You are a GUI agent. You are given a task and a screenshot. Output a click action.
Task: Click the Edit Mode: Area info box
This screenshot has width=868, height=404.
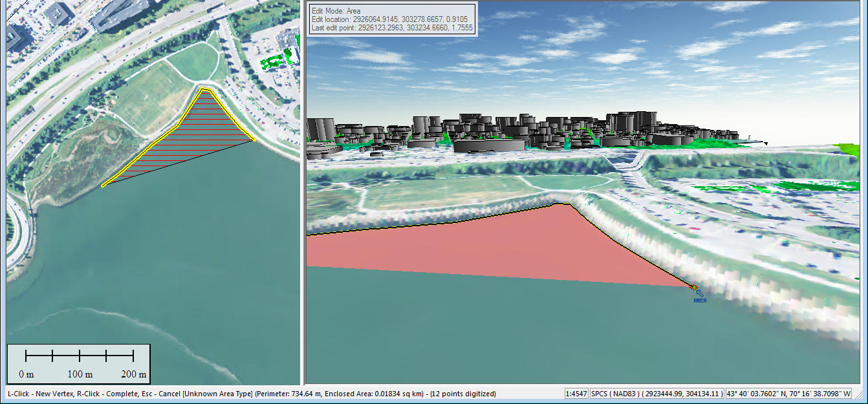(x=393, y=20)
